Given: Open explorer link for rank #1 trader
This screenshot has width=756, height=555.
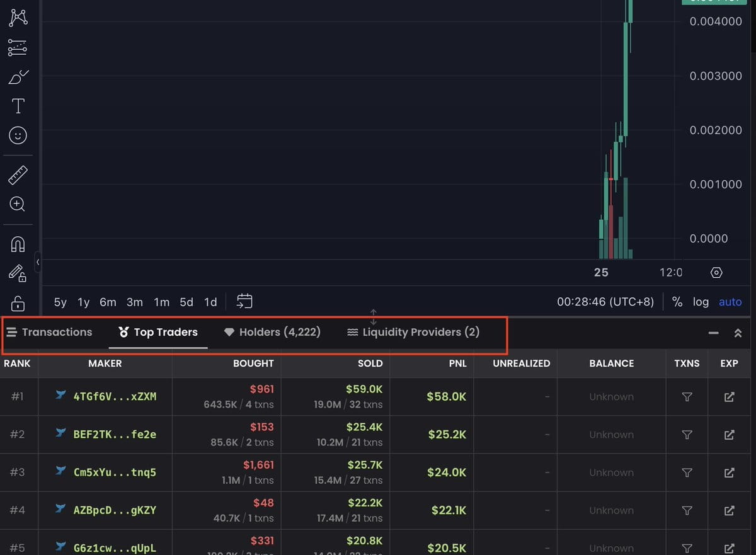Looking at the screenshot, I should point(730,397).
